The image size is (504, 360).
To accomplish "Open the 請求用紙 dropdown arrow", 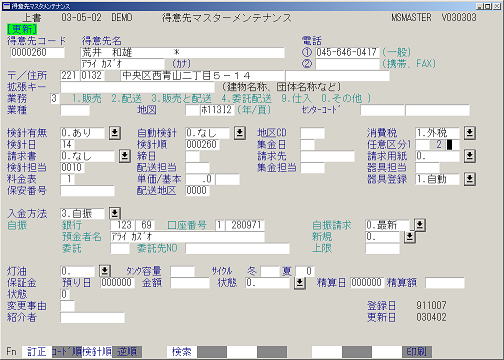I will [x=469, y=156].
